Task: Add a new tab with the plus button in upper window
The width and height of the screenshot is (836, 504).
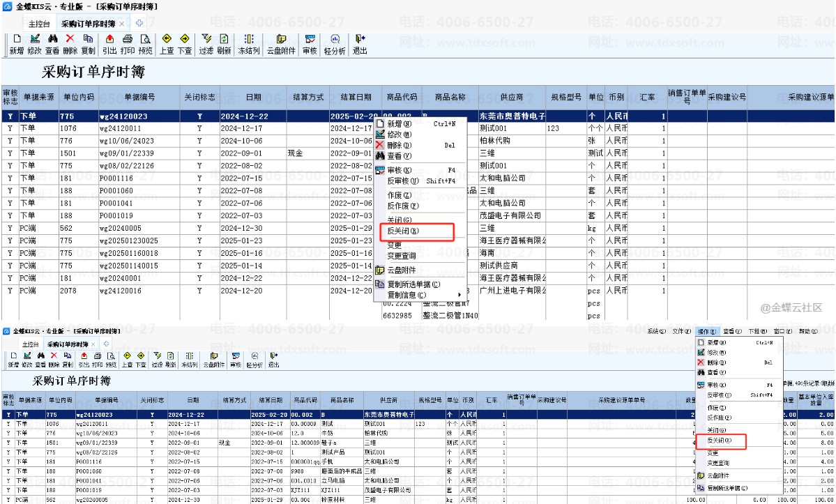Action: click(139, 23)
